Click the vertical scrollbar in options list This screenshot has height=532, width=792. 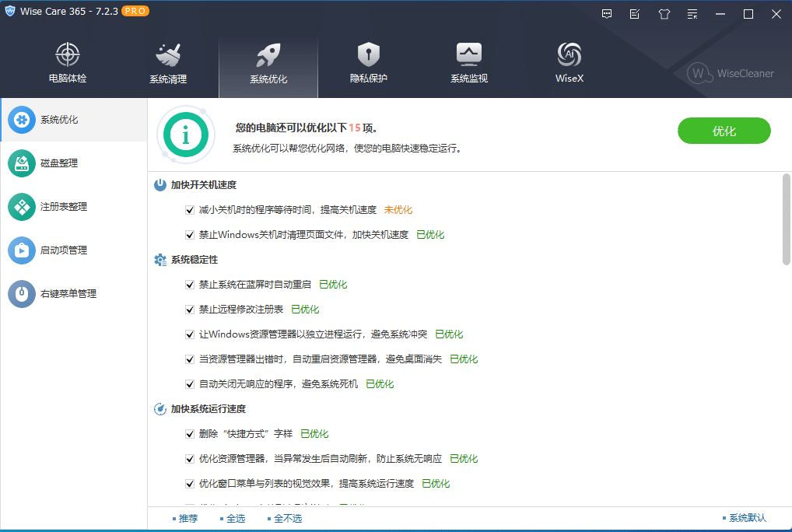click(786, 220)
